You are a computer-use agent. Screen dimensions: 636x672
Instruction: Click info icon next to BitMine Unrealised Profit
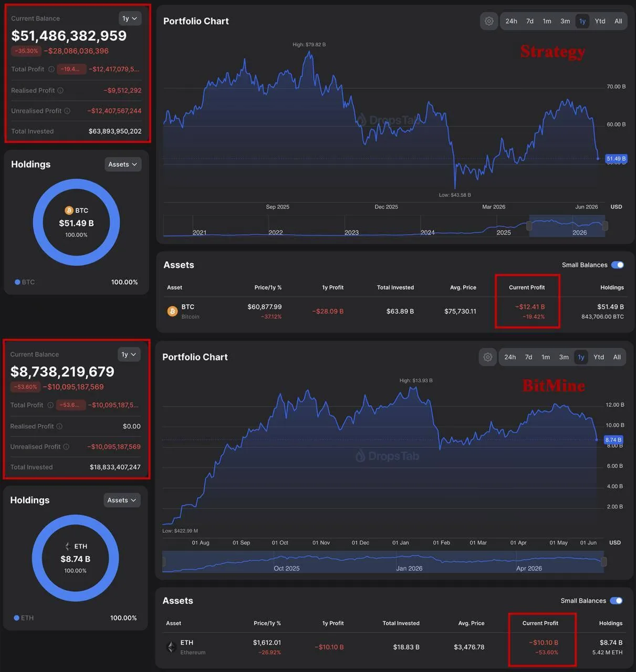click(66, 447)
